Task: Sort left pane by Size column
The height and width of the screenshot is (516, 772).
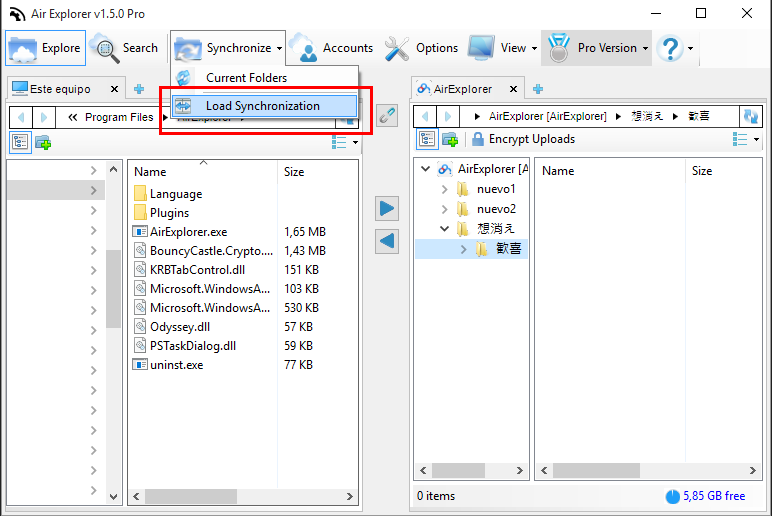Action: 318,172
